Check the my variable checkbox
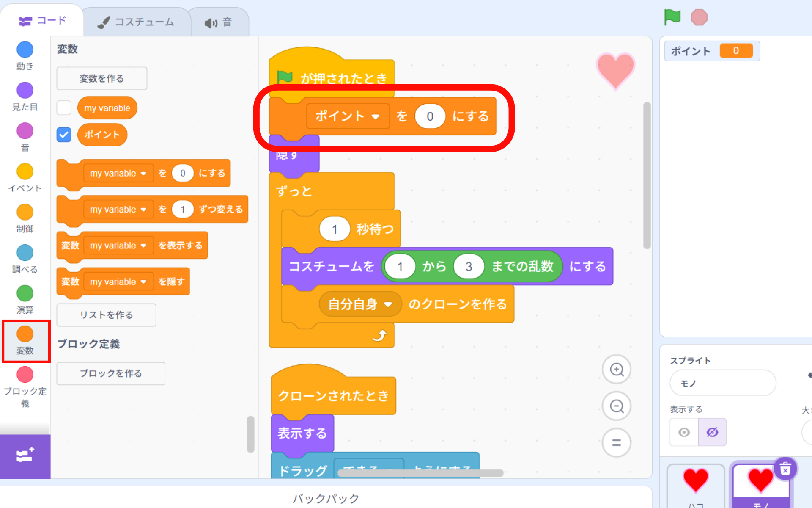The height and width of the screenshot is (508, 812). pos(64,108)
